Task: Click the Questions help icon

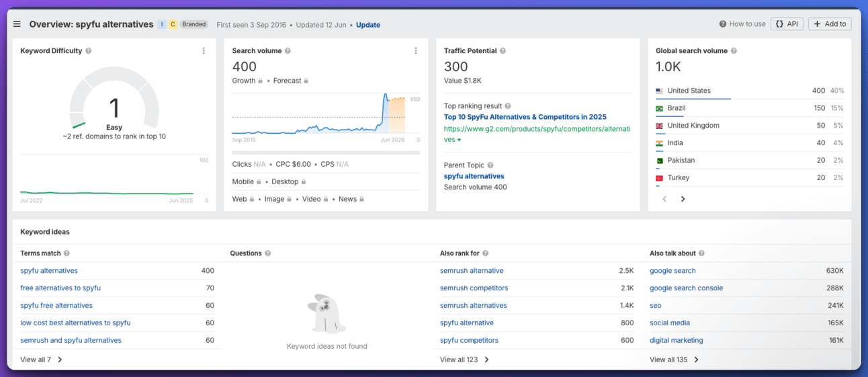Action: (267, 253)
